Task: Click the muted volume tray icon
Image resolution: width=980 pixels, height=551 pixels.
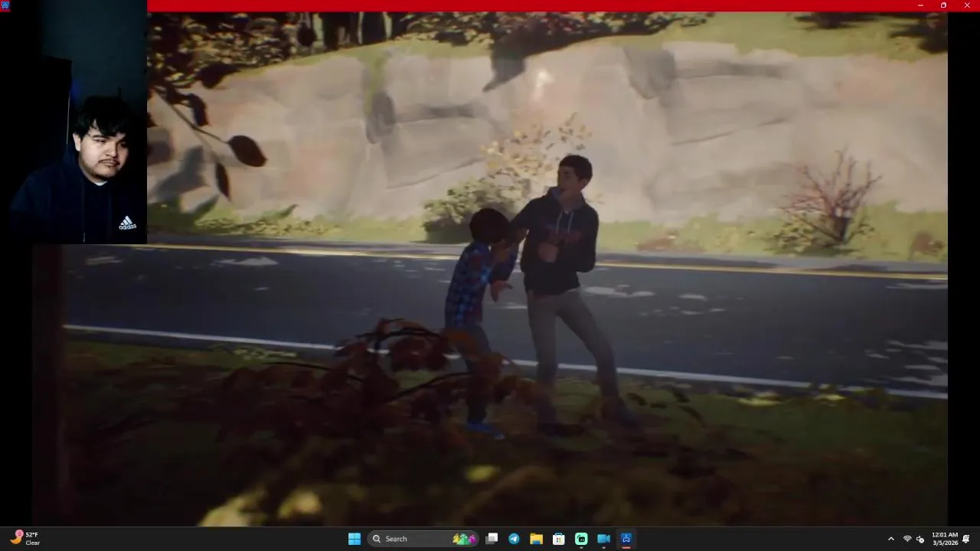Action: [920, 539]
